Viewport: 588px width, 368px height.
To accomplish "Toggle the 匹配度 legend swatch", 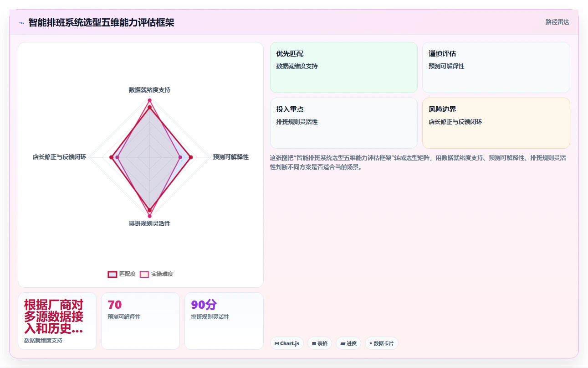I will (112, 274).
